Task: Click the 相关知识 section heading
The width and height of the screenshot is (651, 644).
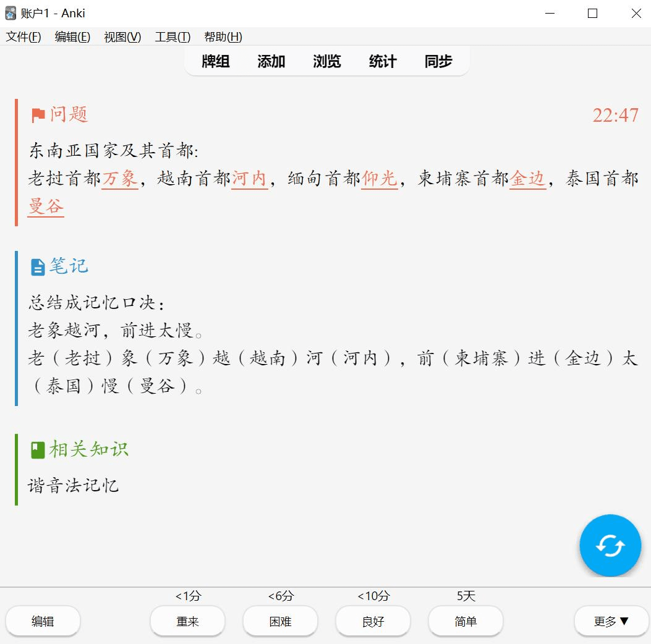Action: [89, 449]
